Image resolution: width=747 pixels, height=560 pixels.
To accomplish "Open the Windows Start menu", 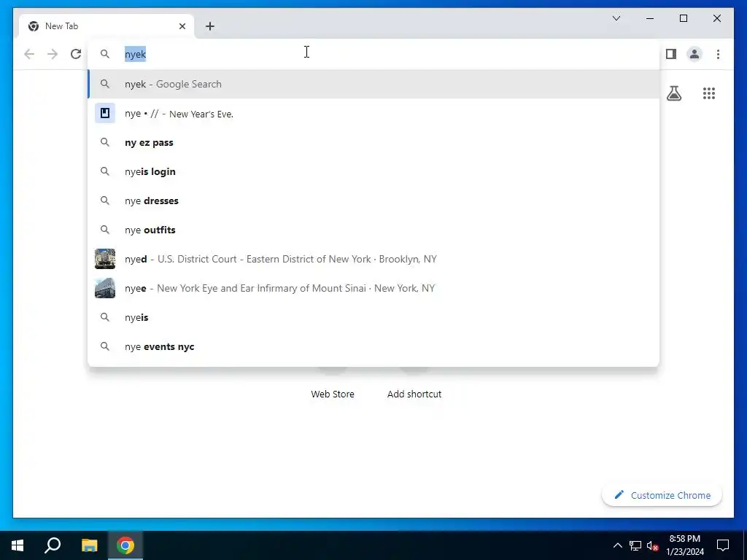I will [18, 545].
